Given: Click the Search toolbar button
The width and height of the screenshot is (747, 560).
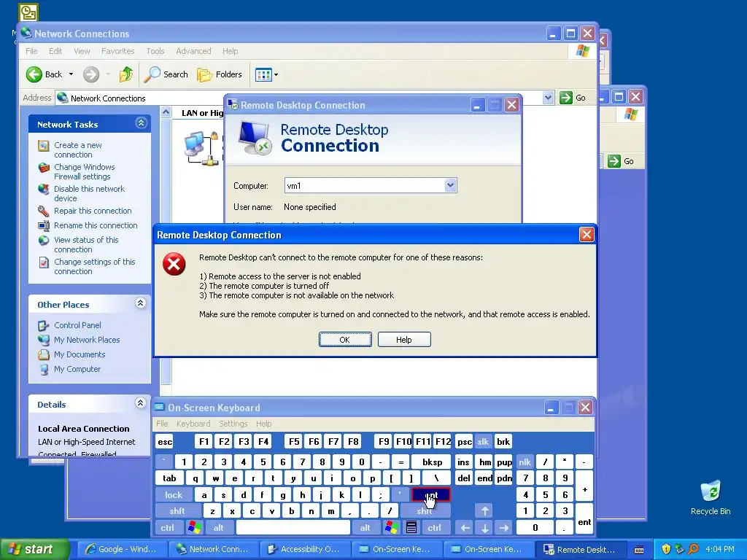Looking at the screenshot, I should coord(166,74).
